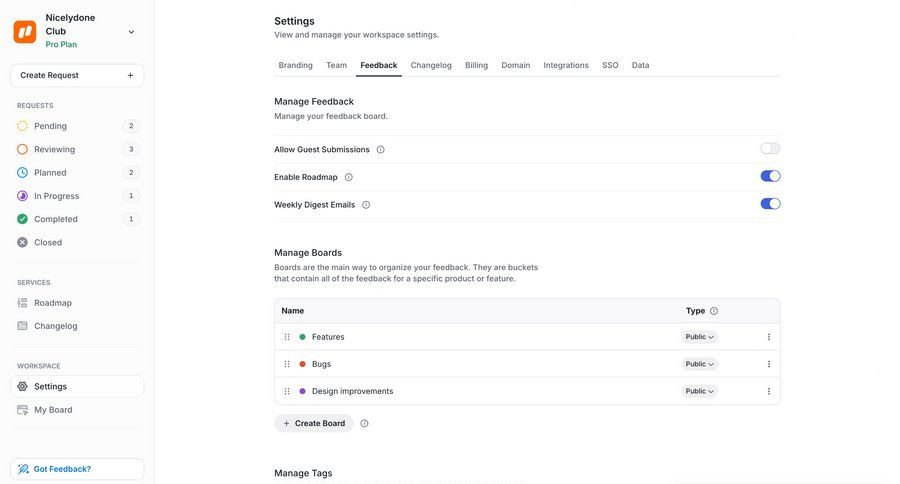Open the Public type dropdown for Bugs

click(x=699, y=364)
